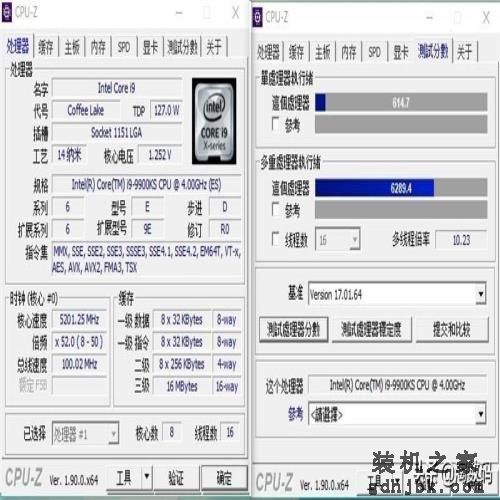Switch to 測試分數 tab in left CPU-Z window
The width and height of the screenshot is (500, 500).
pyautogui.click(x=183, y=47)
